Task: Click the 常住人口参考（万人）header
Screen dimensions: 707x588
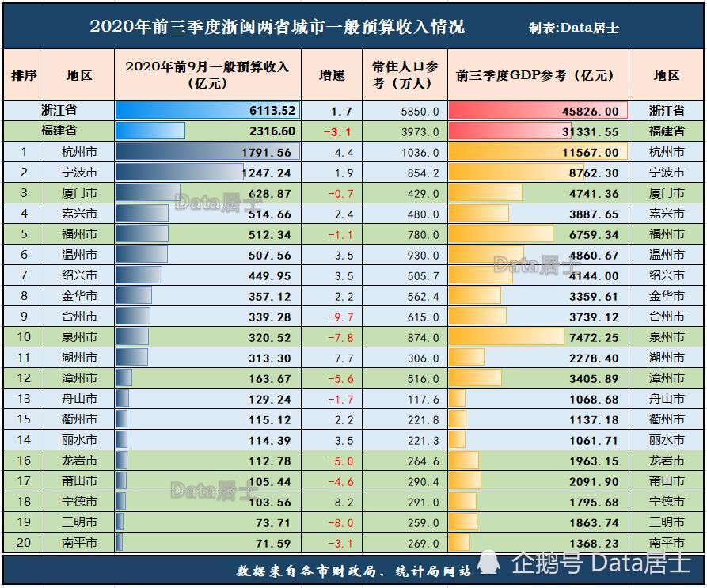Action: coord(405,75)
